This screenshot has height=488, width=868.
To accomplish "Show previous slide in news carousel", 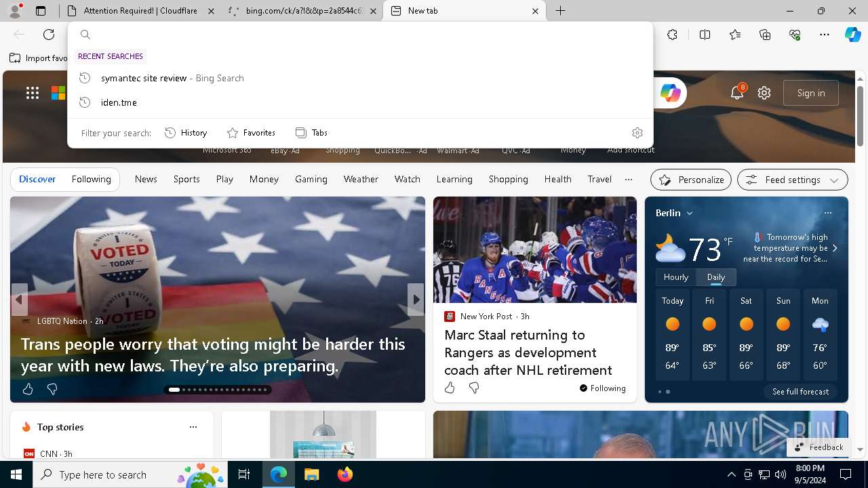I will pyautogui.click(x=19, y=299).
